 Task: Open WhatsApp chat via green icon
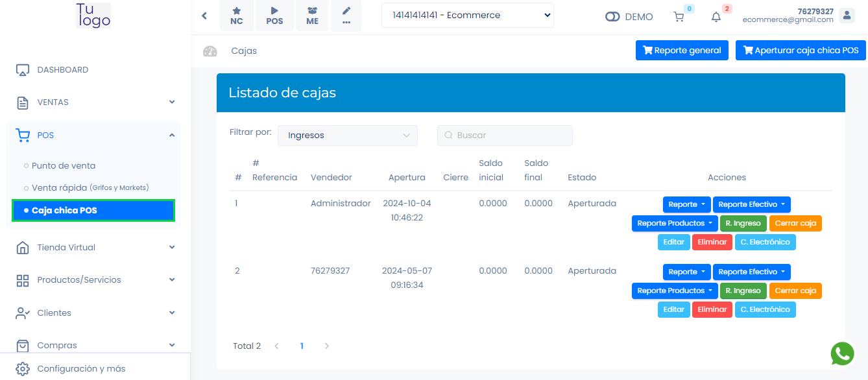(842, 354)
